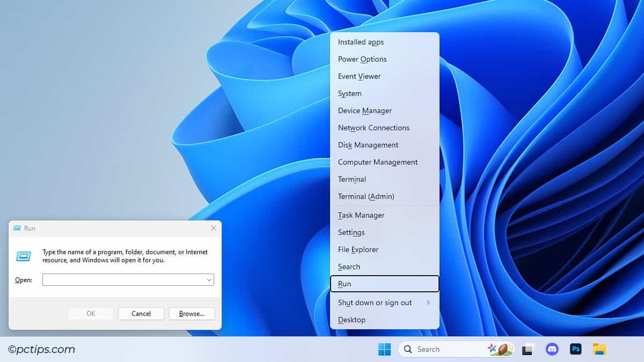Image resolution: width=644 pixels, height=362 pixels.
Task: Click the Browse button in the Run dialog
Action: (192, 314)
